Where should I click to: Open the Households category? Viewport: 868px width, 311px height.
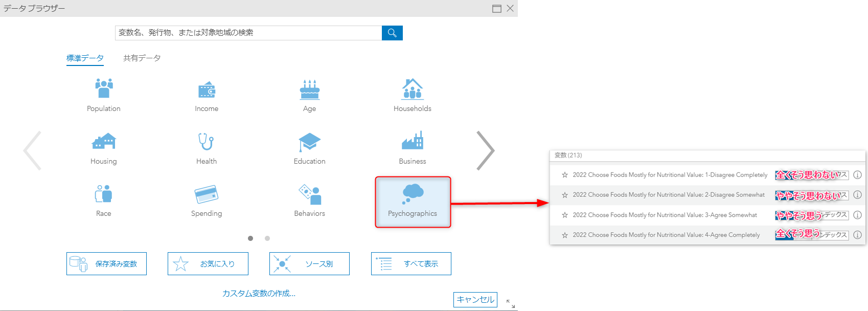tap(413, 95)
